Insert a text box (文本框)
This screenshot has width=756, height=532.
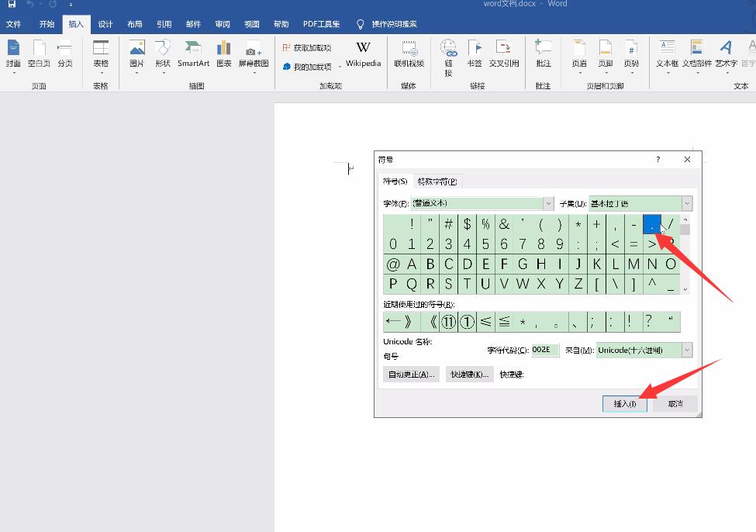click(668, 57)
